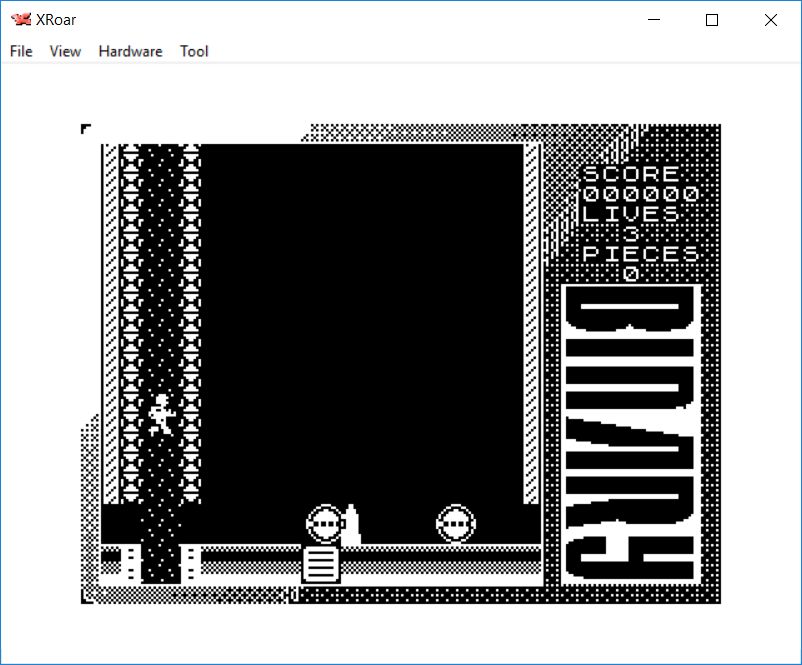Click the LIVES label

[x=631, y=213]
